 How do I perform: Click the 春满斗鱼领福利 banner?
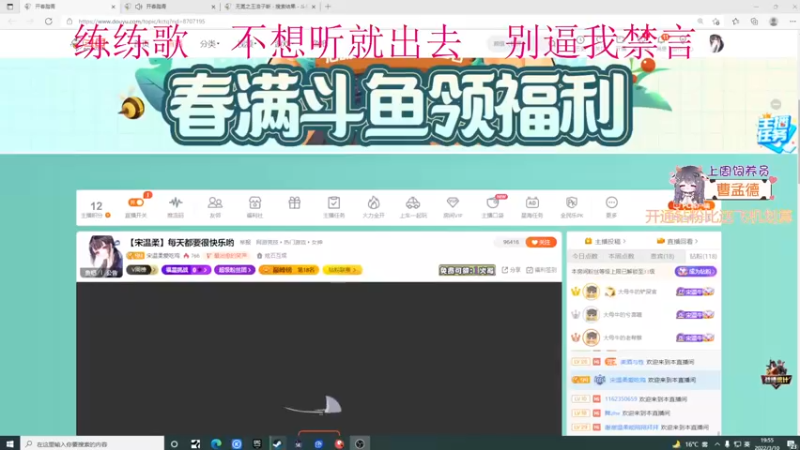(x=400, y=106)
